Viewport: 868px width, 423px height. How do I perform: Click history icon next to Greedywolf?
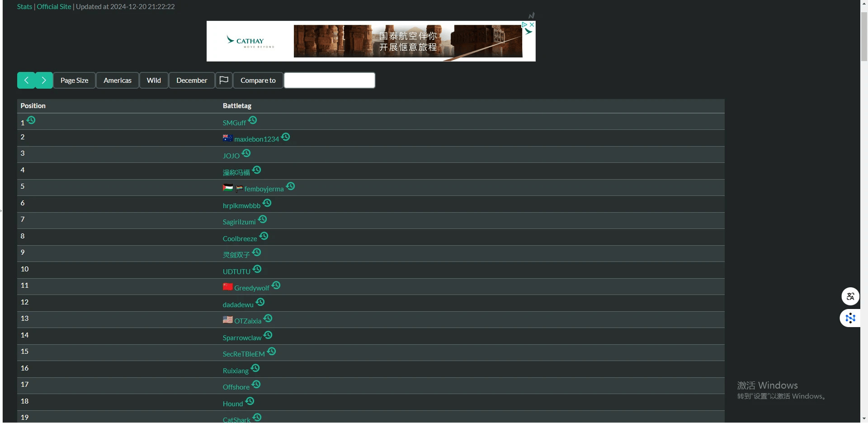coord(276,285)
